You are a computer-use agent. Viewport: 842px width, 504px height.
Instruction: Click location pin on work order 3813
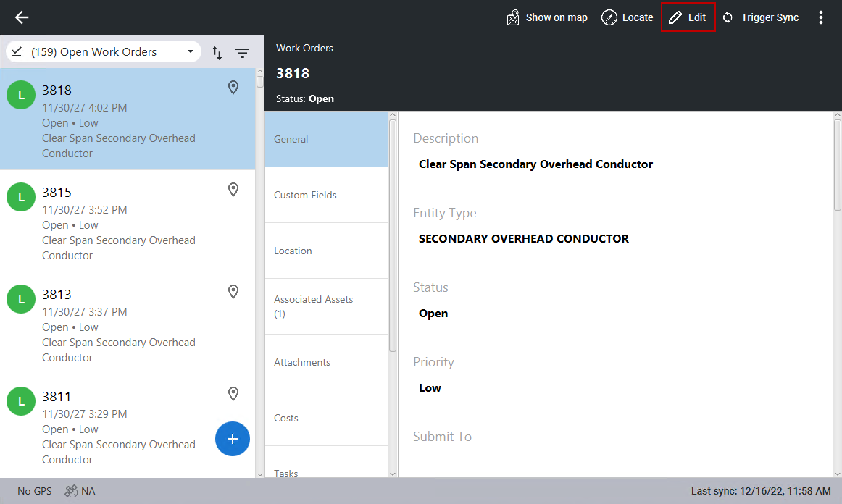pyautogui.click(x=233, y=292)
